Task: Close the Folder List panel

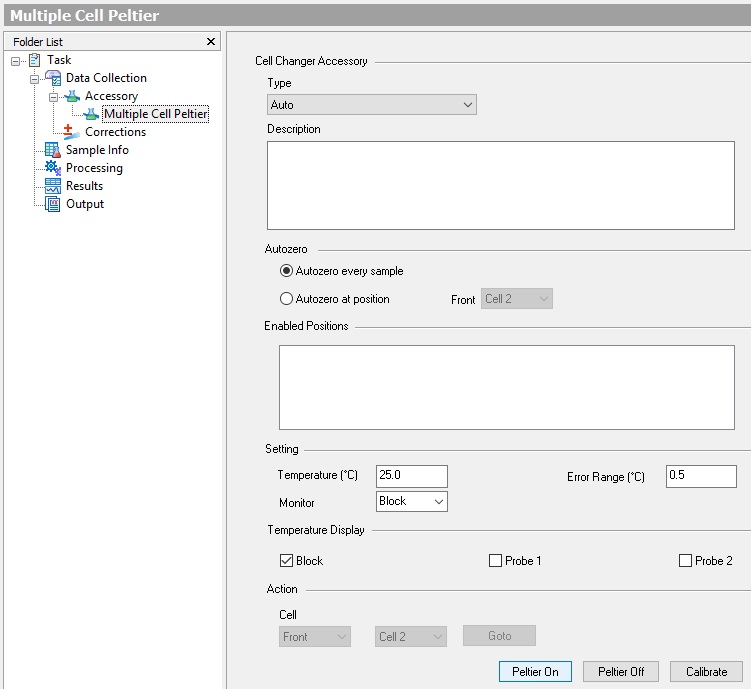Action: (x=211, y=41)
